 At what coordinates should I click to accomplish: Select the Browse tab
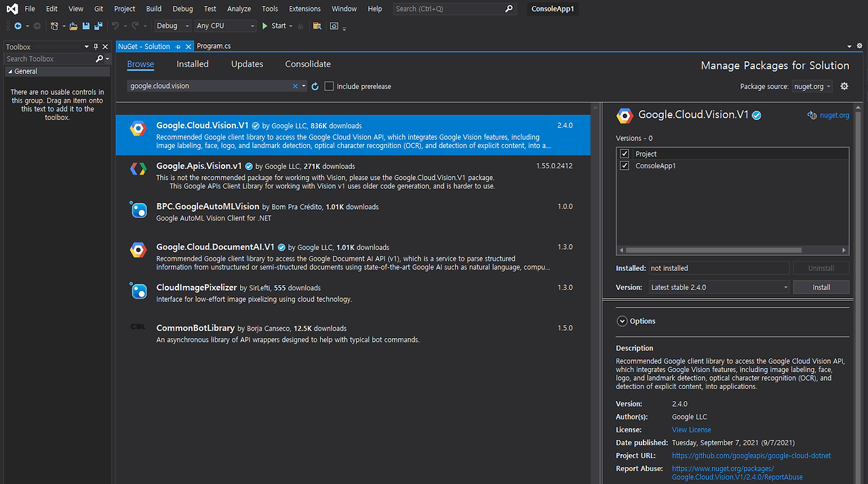click(140, 64)
